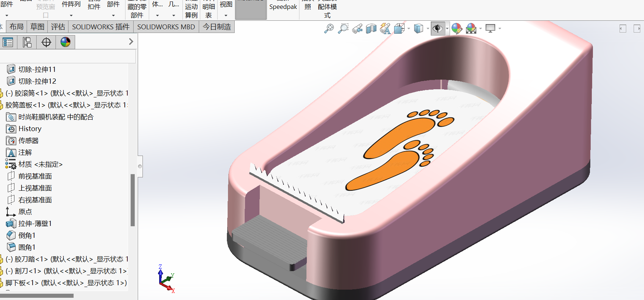This screenshot has height=300, width=644.
Task: Click the feature panel collapse handle
Action: [x=140, y=166]
